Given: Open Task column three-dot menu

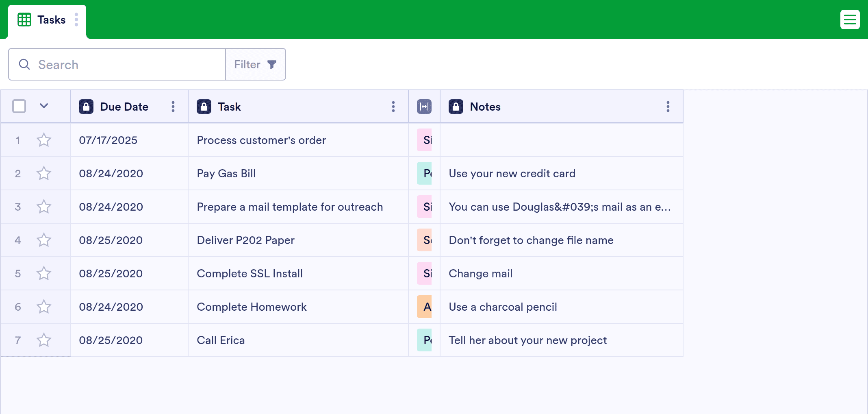Looking at the screenshot, I should click(393, 107).
